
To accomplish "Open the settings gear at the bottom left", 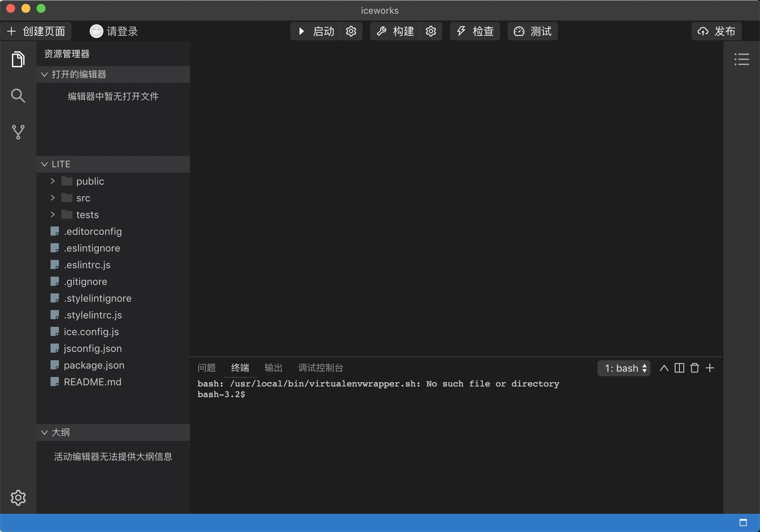I will [x=18, y=497].
